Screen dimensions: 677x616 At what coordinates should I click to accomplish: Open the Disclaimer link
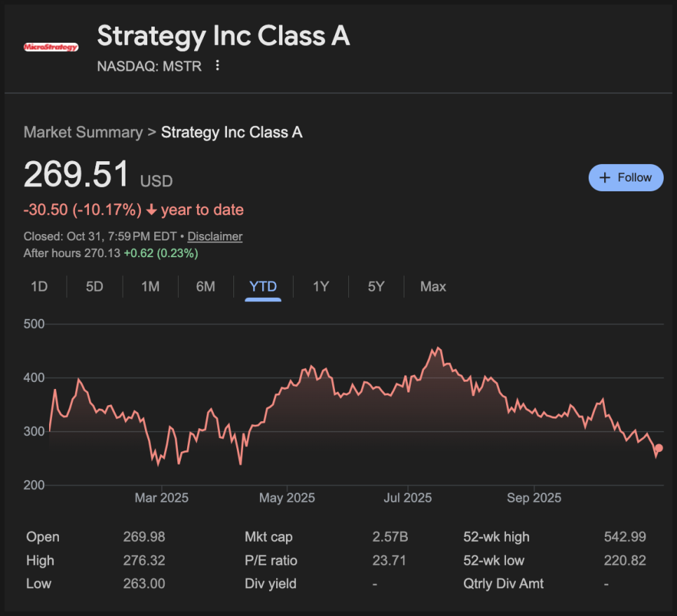click(215, 237)
